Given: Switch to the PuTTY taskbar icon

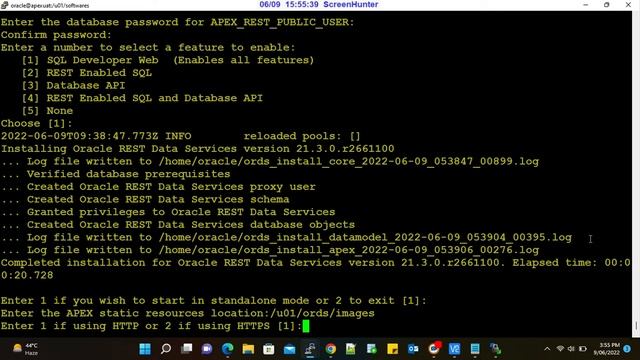Looking at the screenshot, I should pos(310,349).
